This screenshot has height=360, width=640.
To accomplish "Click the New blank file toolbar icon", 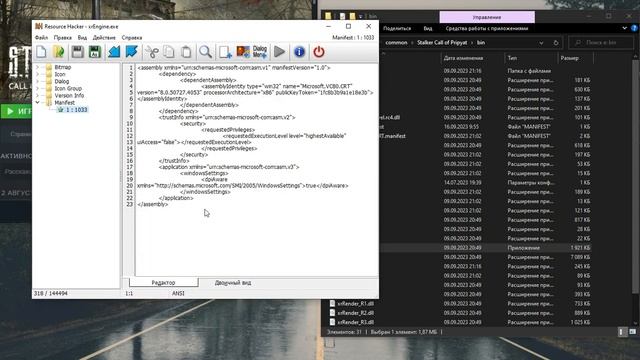I will 41,52.
